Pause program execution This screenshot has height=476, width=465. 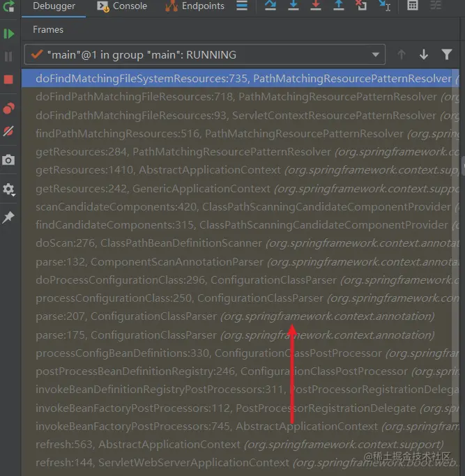8,56
